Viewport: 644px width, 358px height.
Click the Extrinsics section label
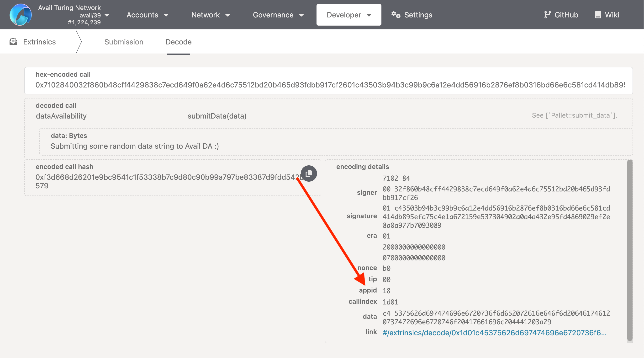click(39, 42)
